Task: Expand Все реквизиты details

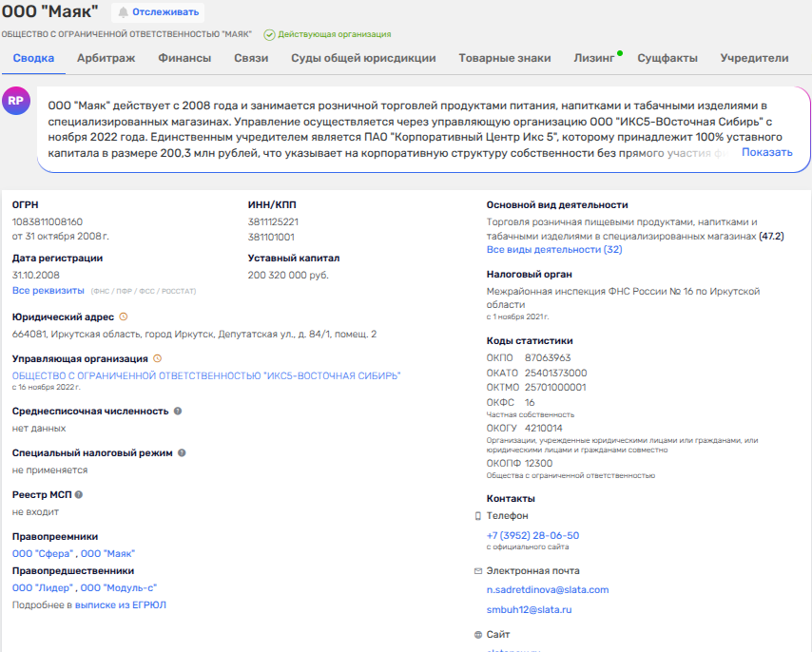Action: (x=48, y=290)
